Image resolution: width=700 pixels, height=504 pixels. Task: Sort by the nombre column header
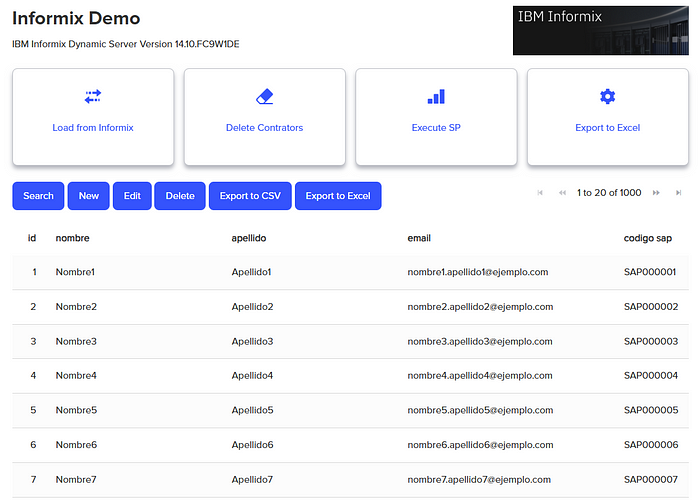73,238
